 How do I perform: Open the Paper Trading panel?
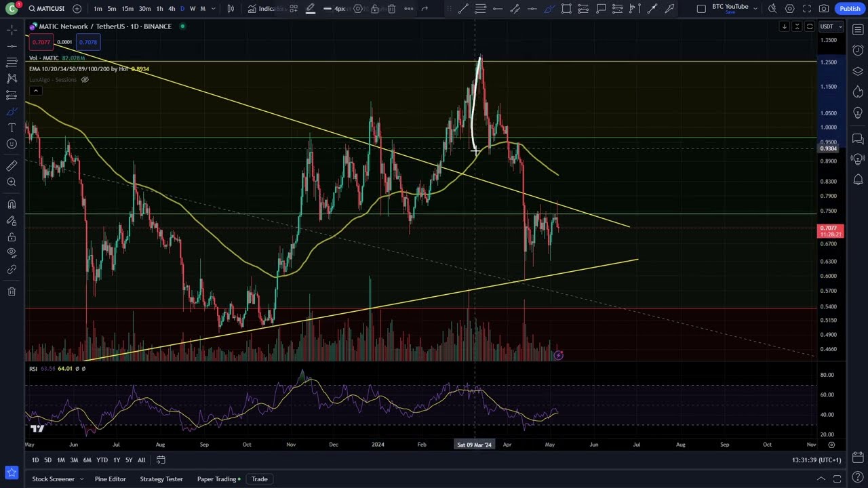(x=218, y=479)
